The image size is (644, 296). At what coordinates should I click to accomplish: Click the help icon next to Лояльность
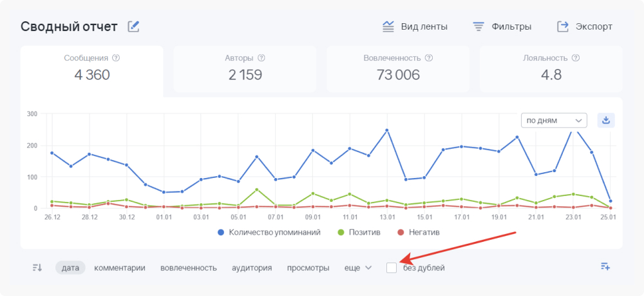576,58
